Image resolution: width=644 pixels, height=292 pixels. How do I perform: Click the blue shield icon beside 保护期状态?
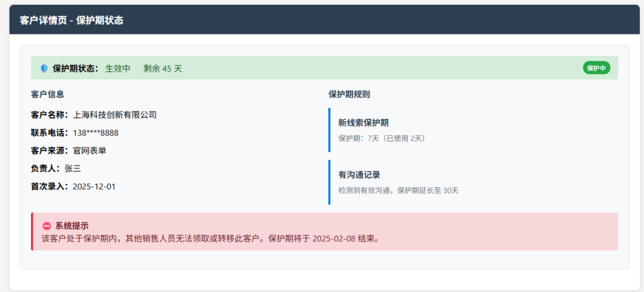[x=44, y=69]
